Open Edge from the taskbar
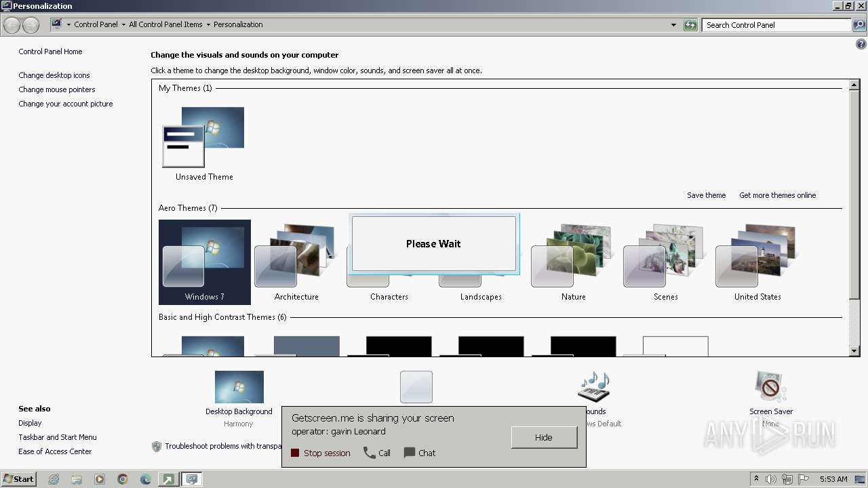Viewport: 868px width, 488px height. [x=146, y=479]
